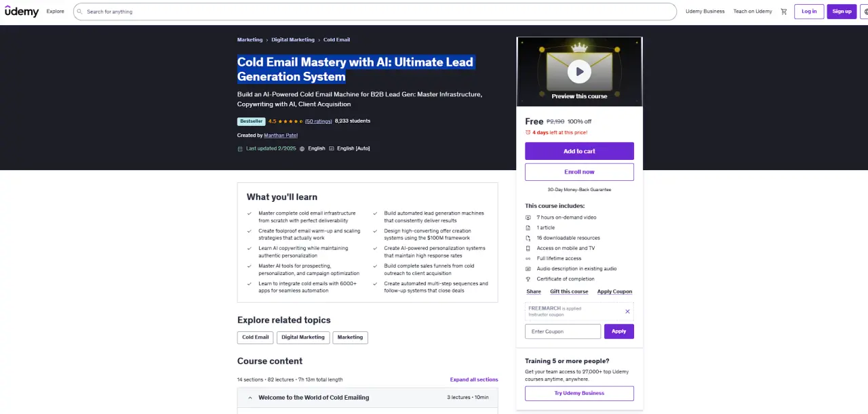Click the Sign up button
The image size is (868, 414).
coord(842,12)
